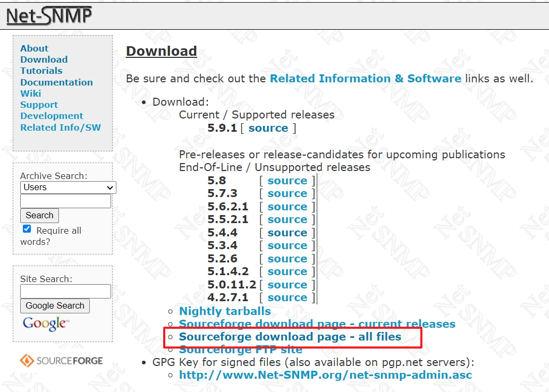
Task: Click the 'Pre-releases or release-candidates' line
Action: pyautogui.click(x=342, y=155)
